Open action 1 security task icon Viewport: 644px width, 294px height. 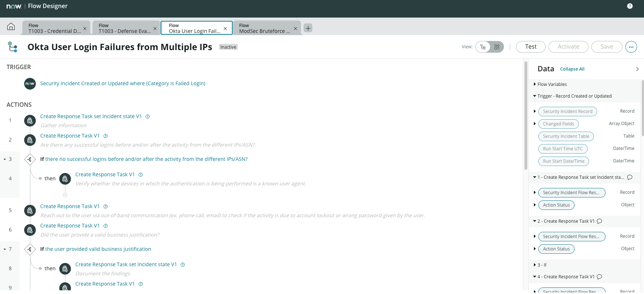point(30,121)
